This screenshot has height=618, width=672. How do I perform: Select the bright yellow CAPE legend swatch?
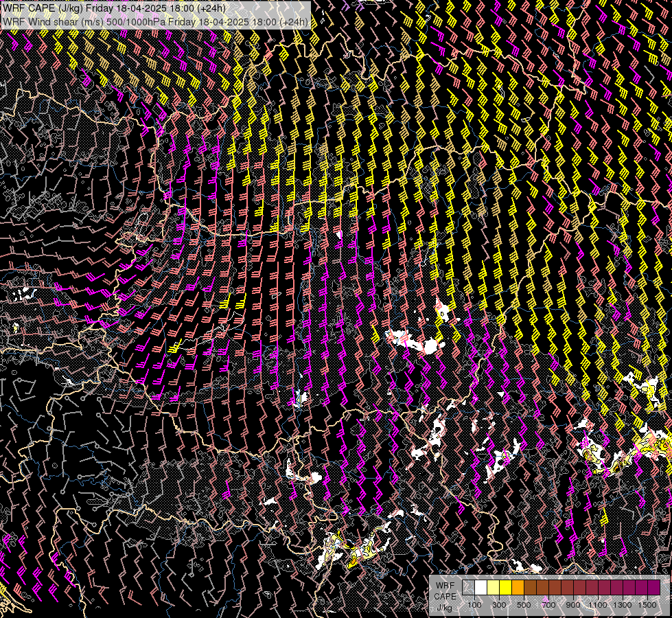click(x=506, y=587)
